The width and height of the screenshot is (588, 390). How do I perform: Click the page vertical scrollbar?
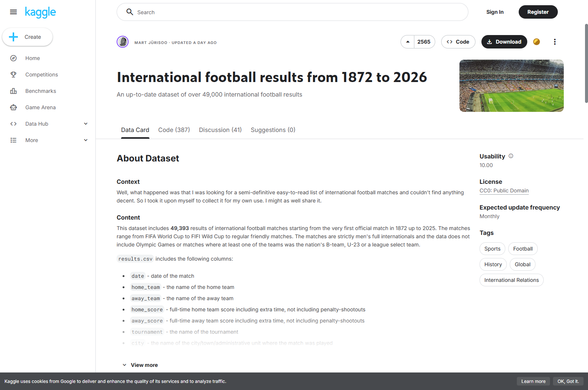coord(586,63)
